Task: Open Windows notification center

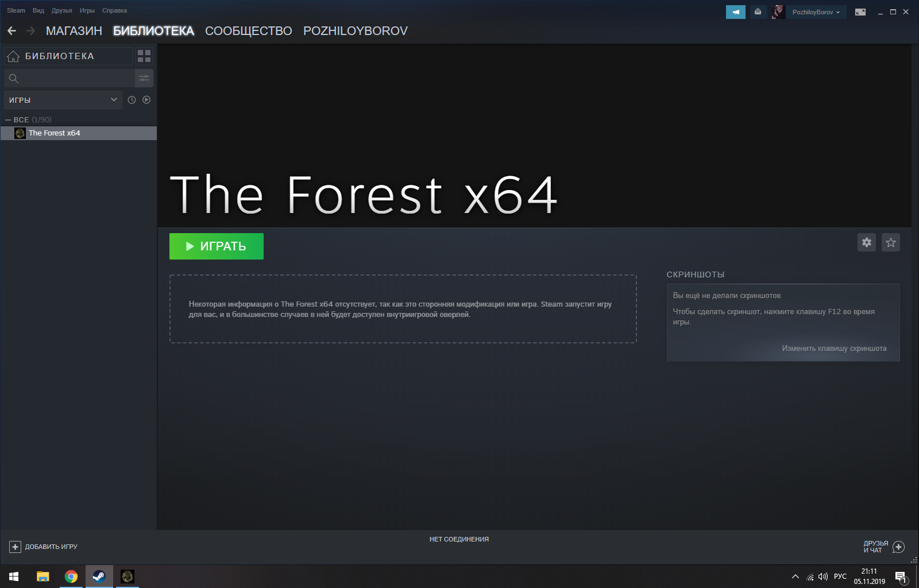Action: click(901, 577)
